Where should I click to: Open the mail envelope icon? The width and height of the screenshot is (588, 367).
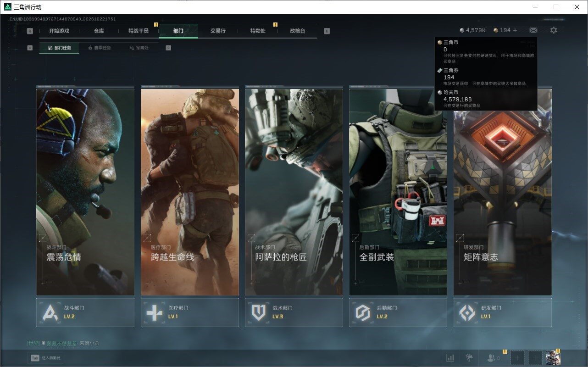point(533,30)
